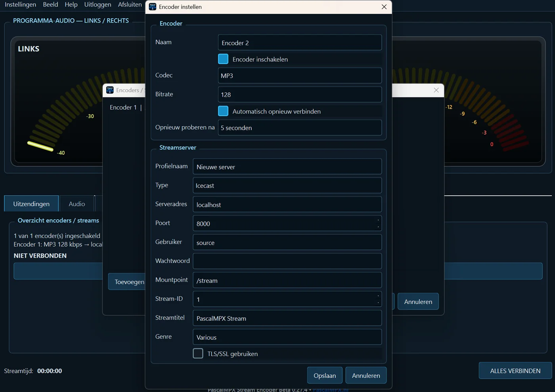The width and height of the screenshot is (555, 392).
Task: Enable the TLS/SSL gebruiken checkbox
Action: coord(198,354)
